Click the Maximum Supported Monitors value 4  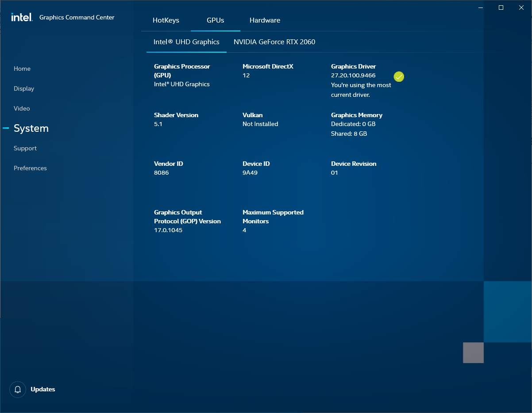pos(244,230)
